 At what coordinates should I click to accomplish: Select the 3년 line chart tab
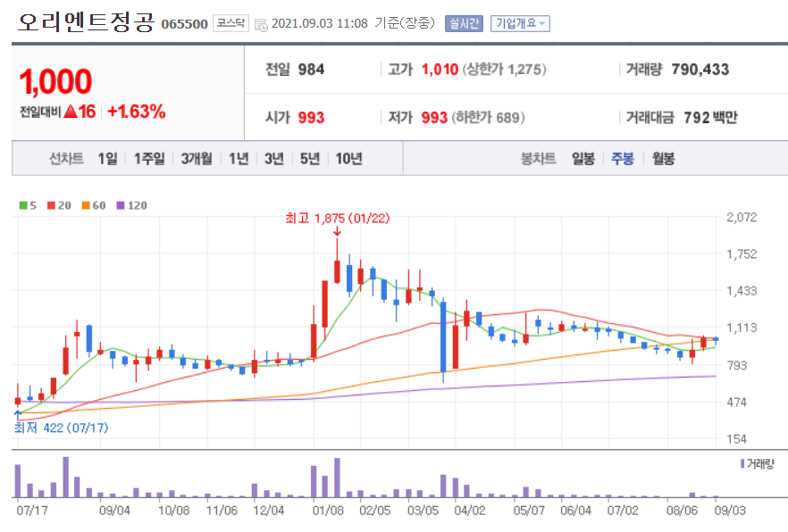[x=274, y=159]
